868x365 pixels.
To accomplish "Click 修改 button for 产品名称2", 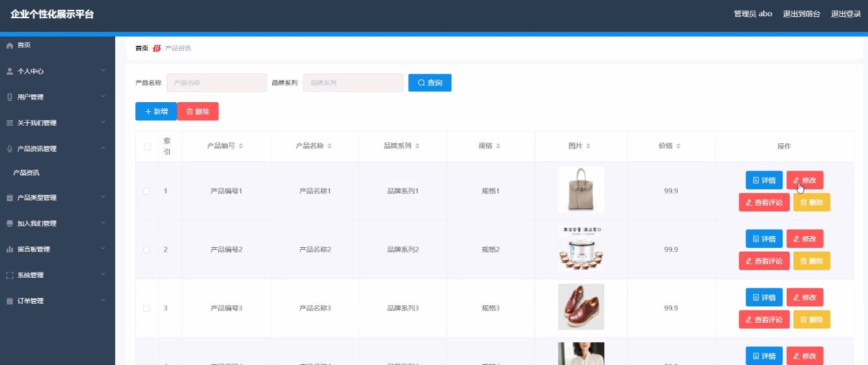I will 805,239.
